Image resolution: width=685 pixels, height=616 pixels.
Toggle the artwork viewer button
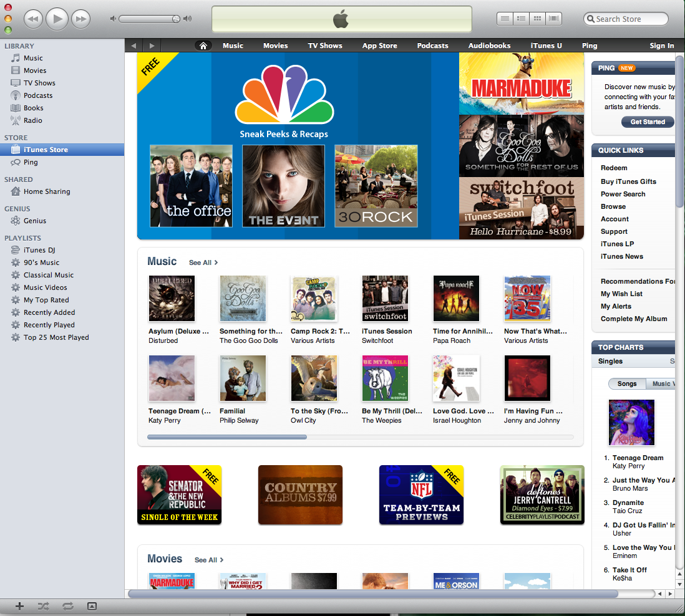click(92, 606)
